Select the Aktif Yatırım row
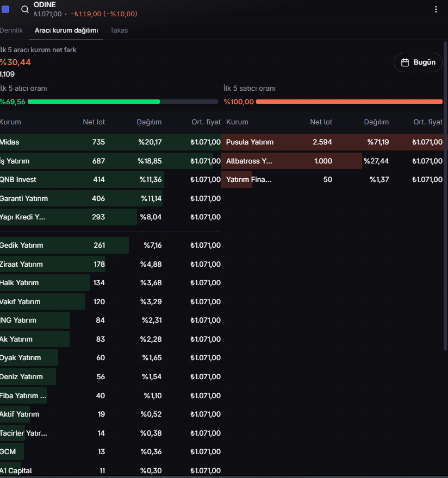The image size is (448, 478). 110,414
